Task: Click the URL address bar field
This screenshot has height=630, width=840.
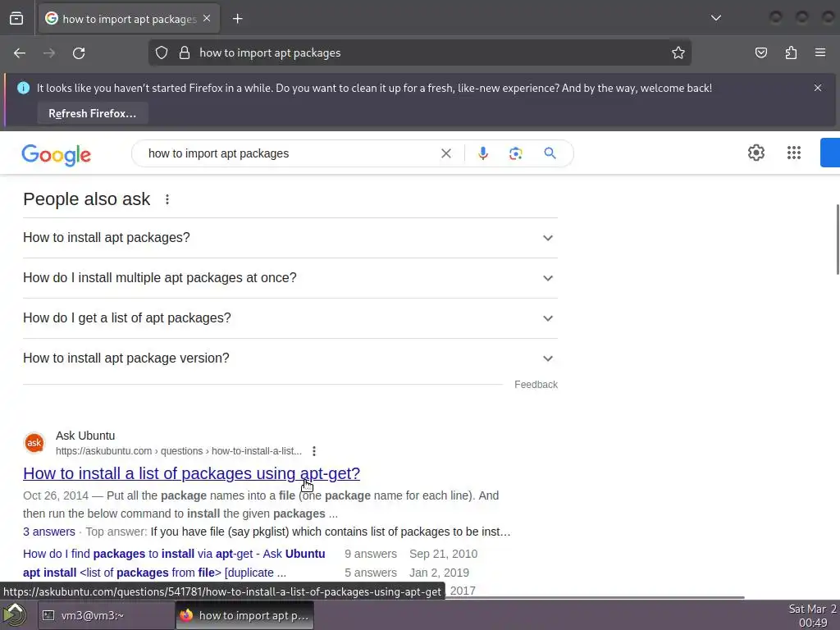Action: coord(419,53)
